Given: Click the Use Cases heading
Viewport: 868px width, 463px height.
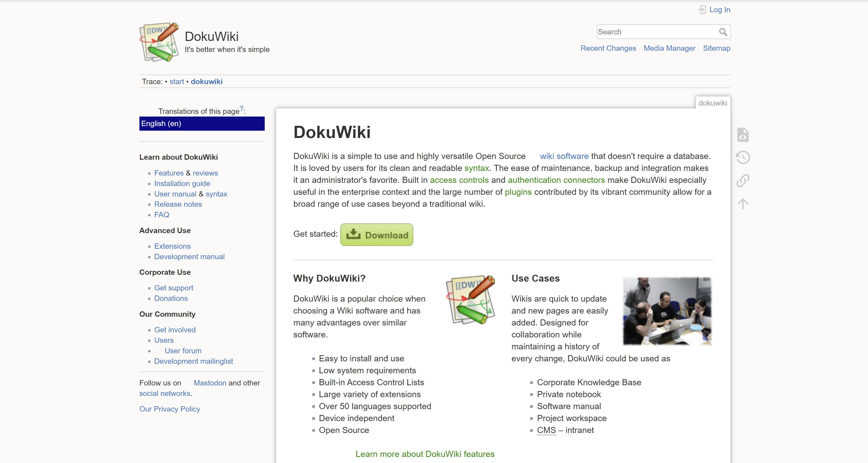Looking at the screenshot, I should pyautogui.click(x=536, y=278).
